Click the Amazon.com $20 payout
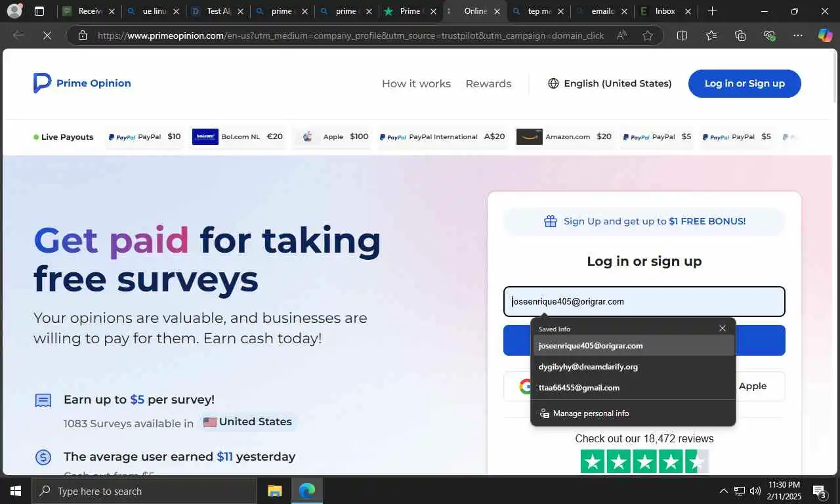The height and width of the screenshot is (504, 840). (564, 136)
